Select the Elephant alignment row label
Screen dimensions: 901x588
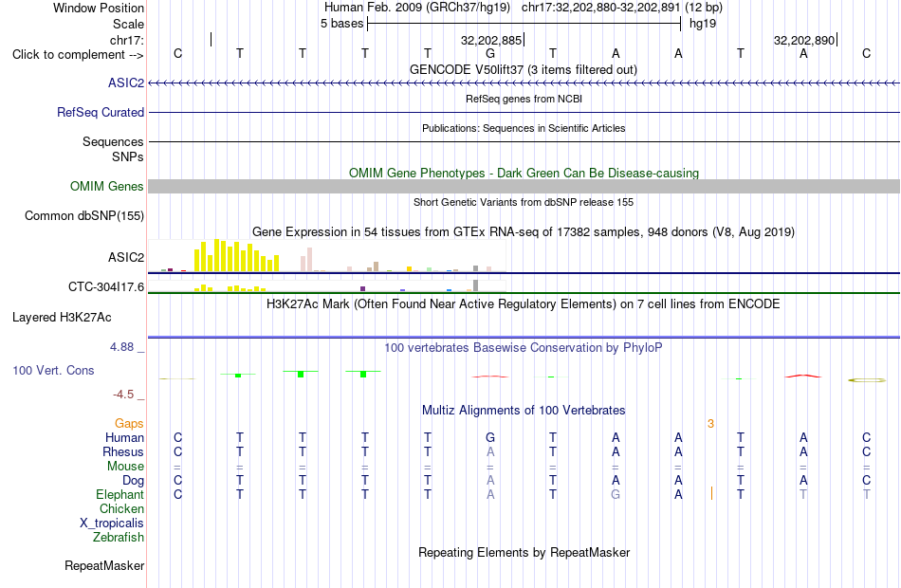coord(120,494)
